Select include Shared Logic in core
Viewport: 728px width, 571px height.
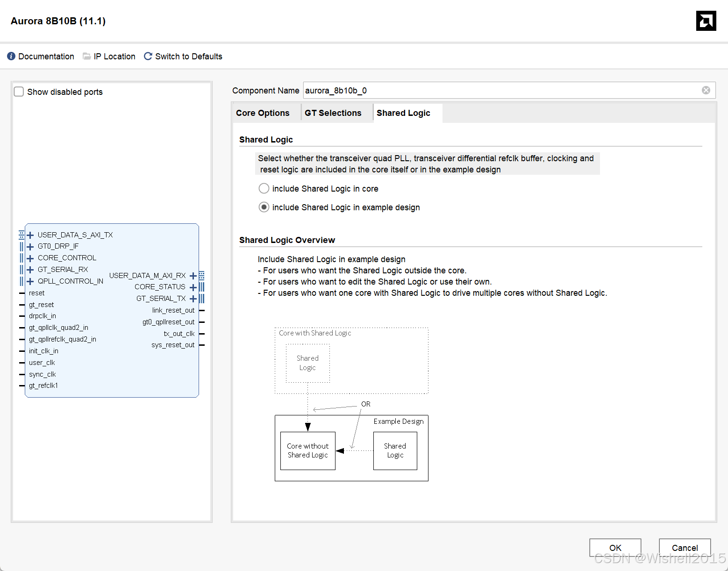(x=264, y=188)
